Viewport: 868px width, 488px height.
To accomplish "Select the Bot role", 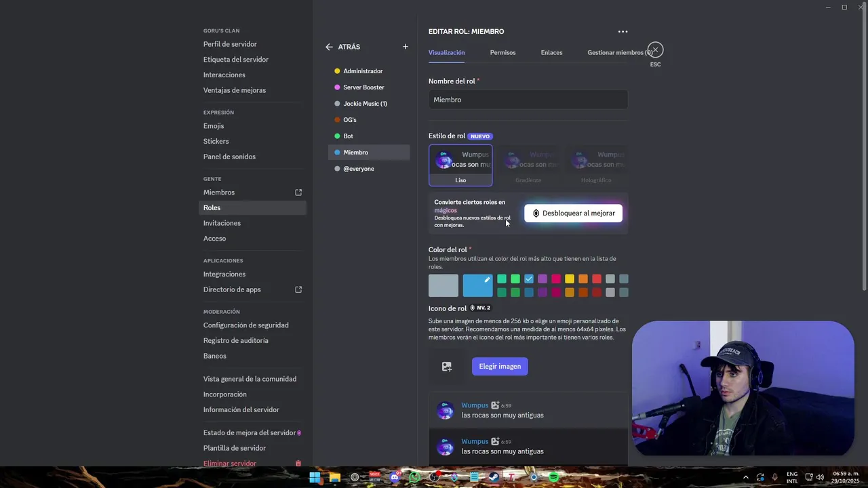I will coord(369,136).
